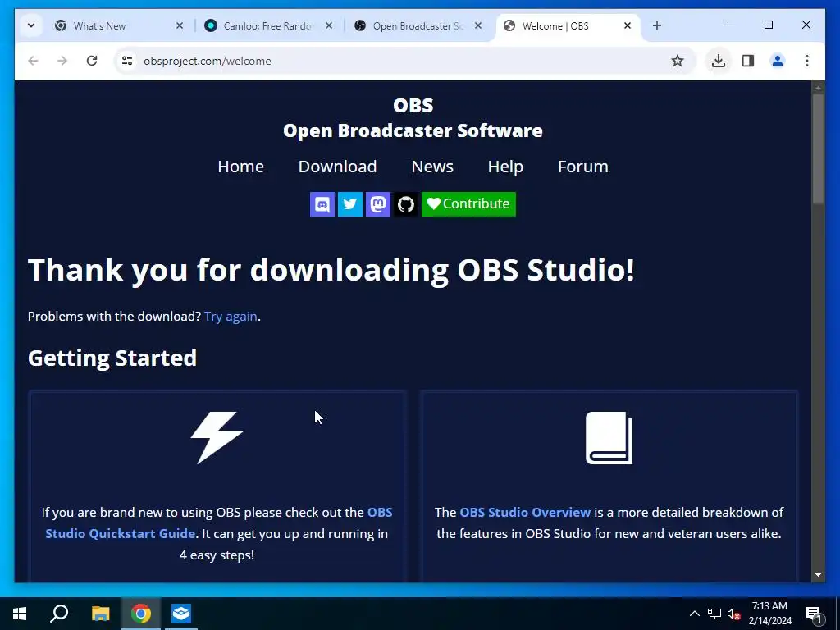840x630 pixels.
Task: Open the News nav item
Action: [x=432, y=167]
